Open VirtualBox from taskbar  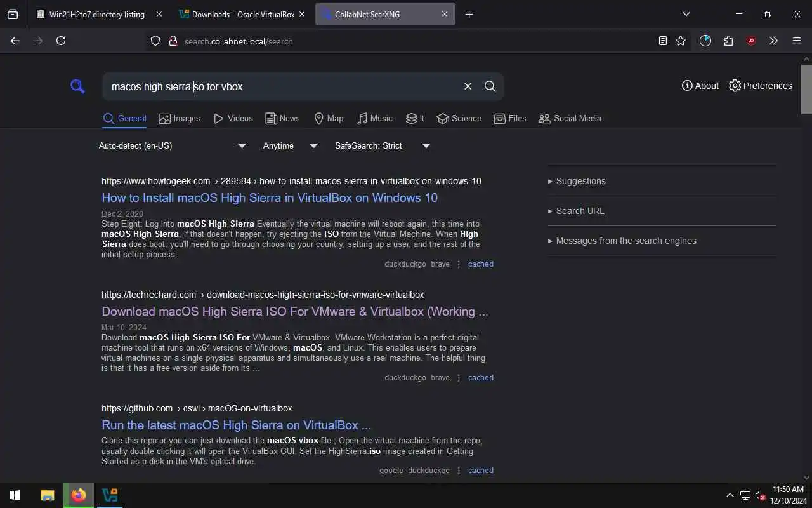110,495
